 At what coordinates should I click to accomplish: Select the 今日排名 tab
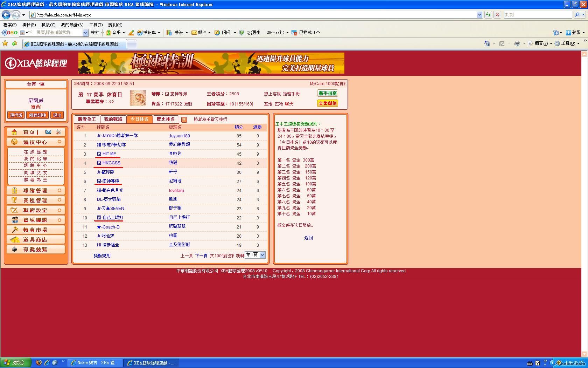140,120
